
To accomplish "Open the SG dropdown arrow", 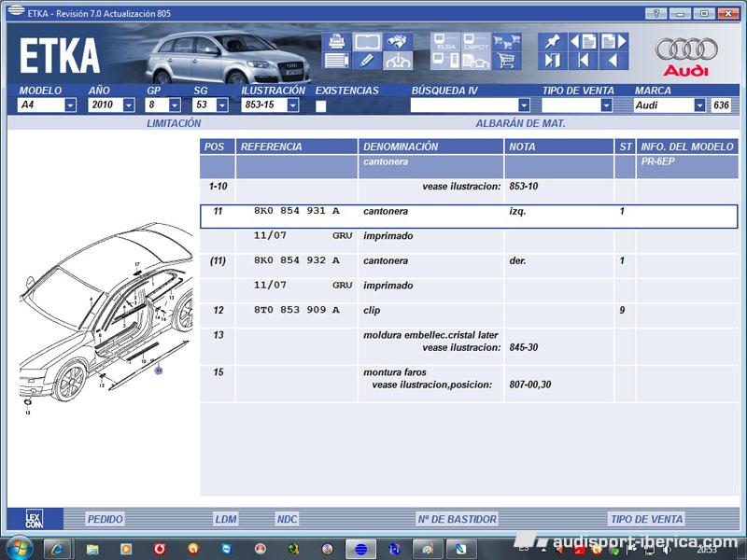I will click(x=222, y=105).
